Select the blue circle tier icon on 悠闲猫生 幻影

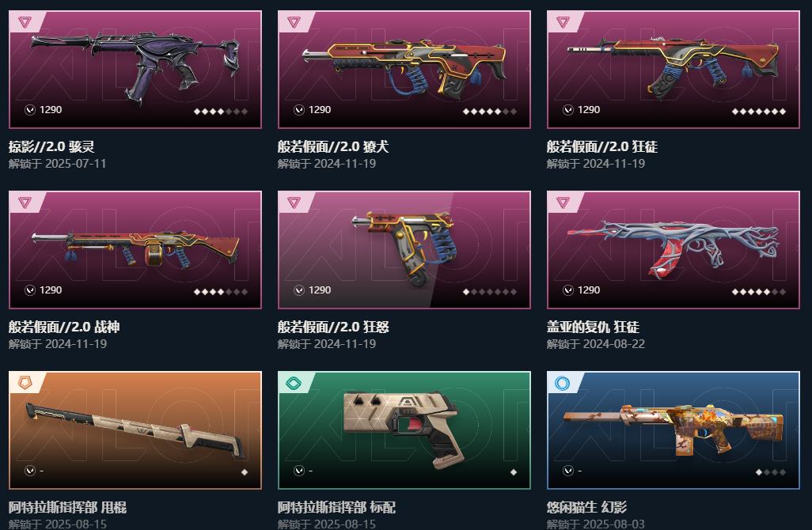point(563,383)
